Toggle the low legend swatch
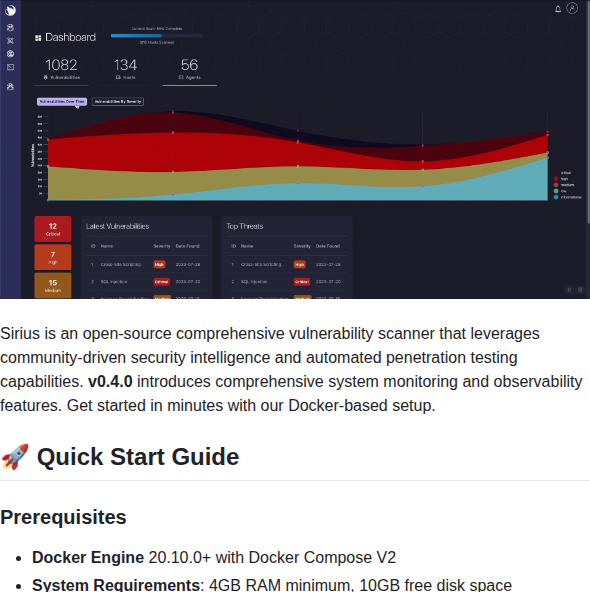The height and width of the screenshot is (592, 590). 556,191
